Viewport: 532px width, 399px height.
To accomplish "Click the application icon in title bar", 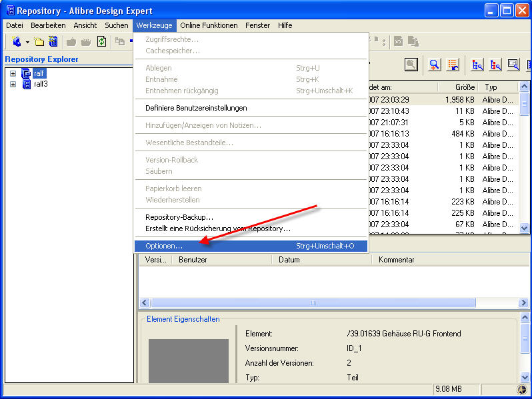I will 11,11.
